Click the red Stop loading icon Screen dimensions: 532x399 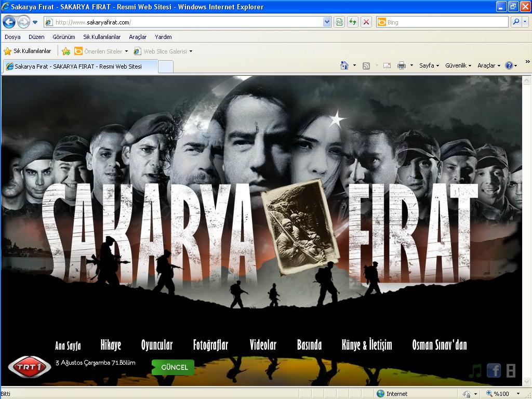(366, 22)
